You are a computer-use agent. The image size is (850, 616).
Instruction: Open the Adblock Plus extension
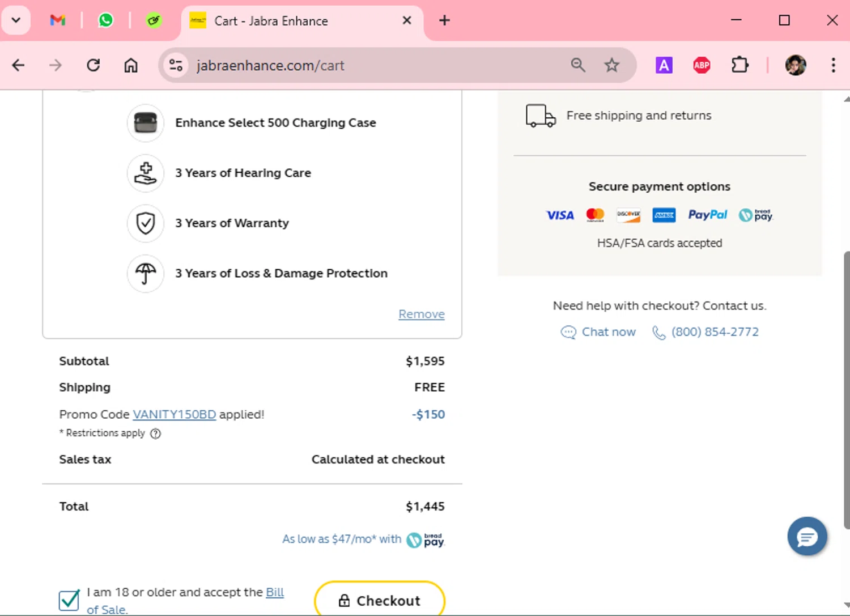pos(702,65)
